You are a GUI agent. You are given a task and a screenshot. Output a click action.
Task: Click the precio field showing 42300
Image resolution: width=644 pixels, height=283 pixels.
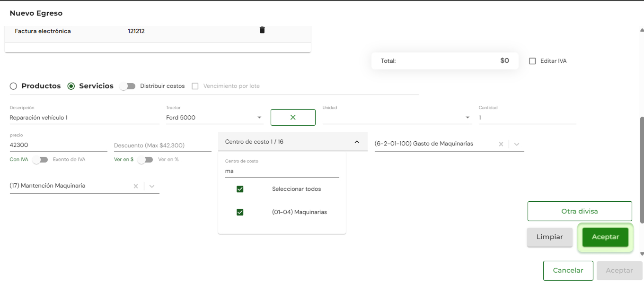click(58, 146)
